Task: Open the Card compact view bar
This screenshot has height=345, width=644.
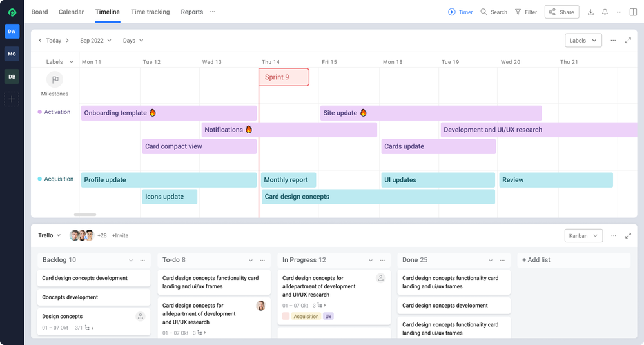Action: pyautogui.click(x=199, y=146)
